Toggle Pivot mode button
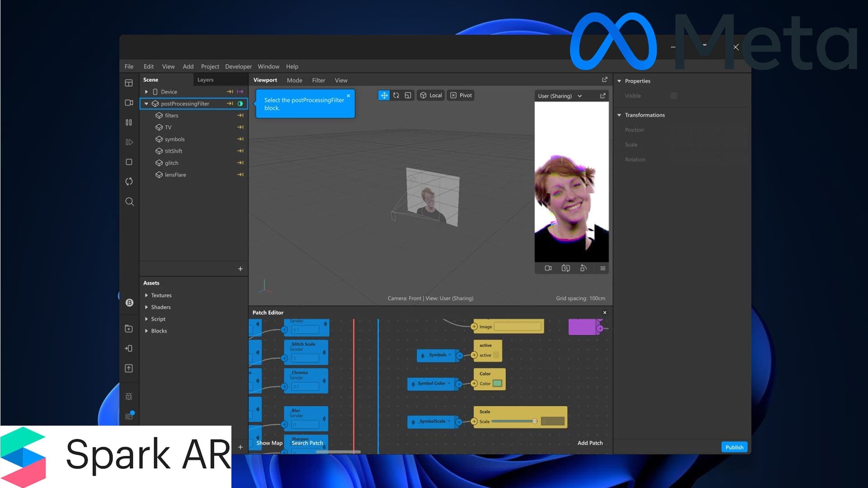This screenshot has height=488, width=868. [x=461, y=95]
